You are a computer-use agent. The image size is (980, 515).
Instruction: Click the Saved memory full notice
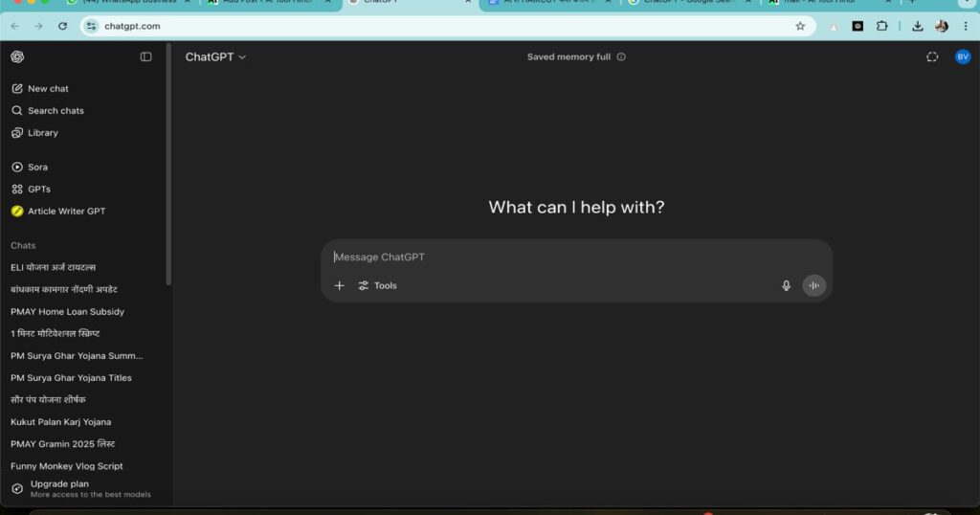coord(568,56)
